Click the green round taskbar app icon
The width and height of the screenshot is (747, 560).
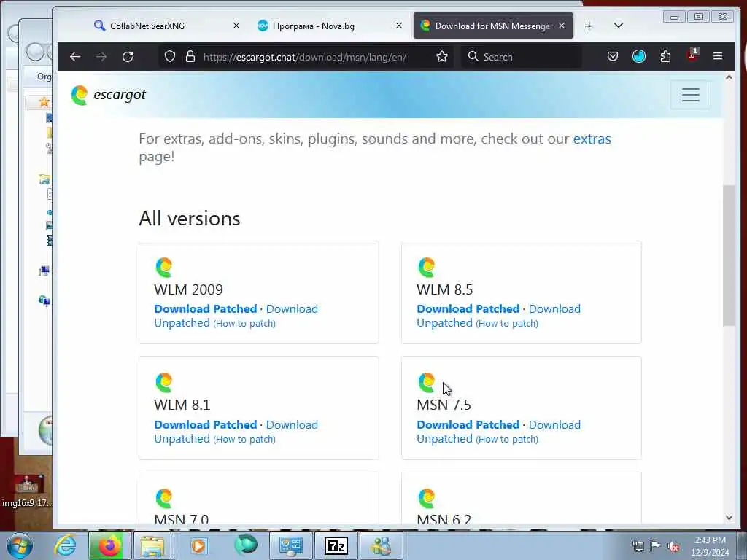click(x=246, y=545)
